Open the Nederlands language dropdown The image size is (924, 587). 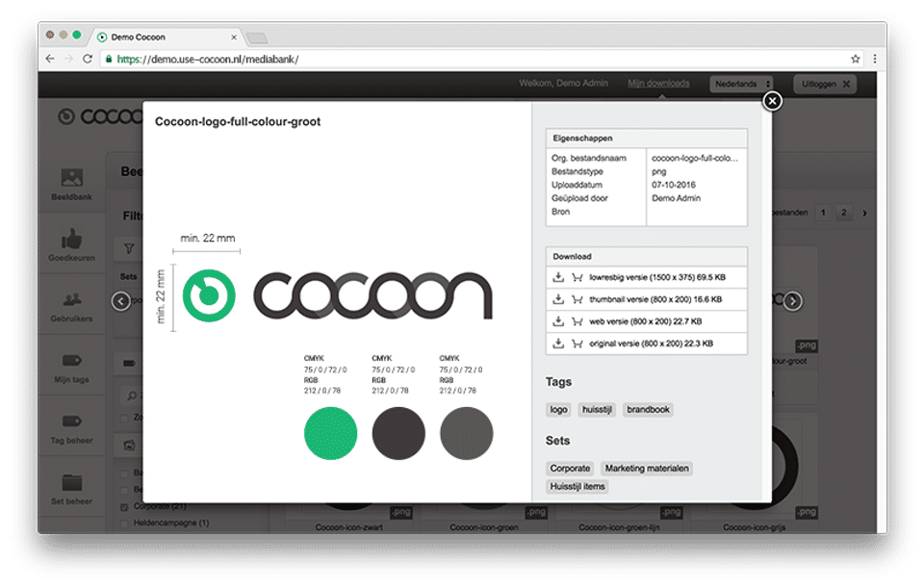point(741,84)
